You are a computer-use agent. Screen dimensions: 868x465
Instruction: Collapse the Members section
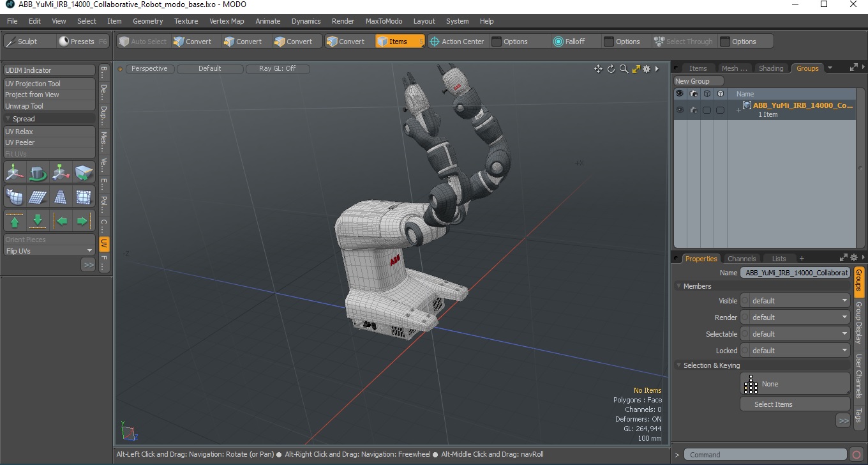tap(679, 286)
